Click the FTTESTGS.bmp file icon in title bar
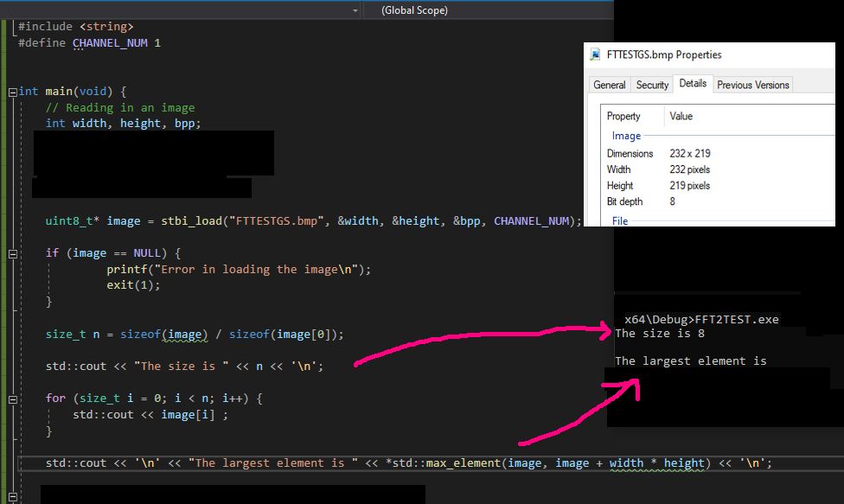 tap(595, 54)
